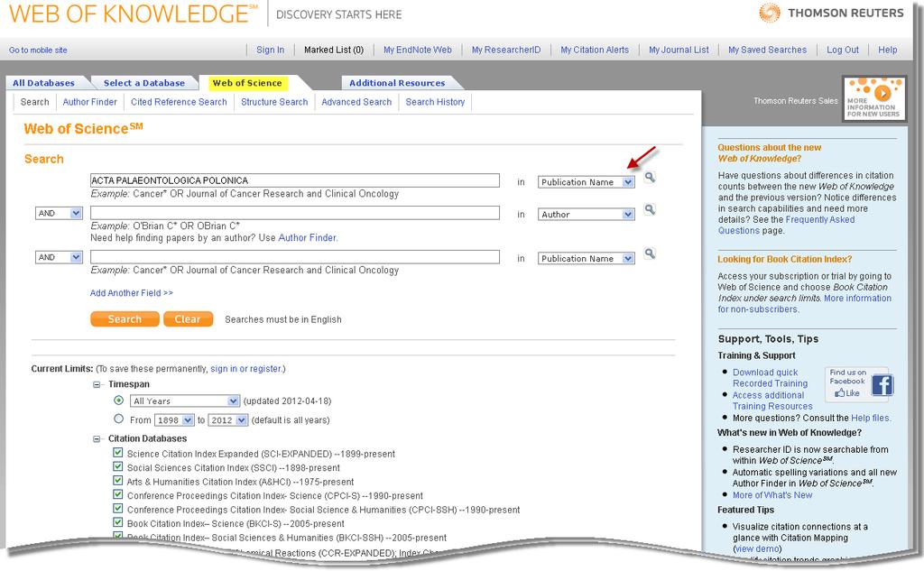Click the Help files link in the sidebar

tap(870, 418)
